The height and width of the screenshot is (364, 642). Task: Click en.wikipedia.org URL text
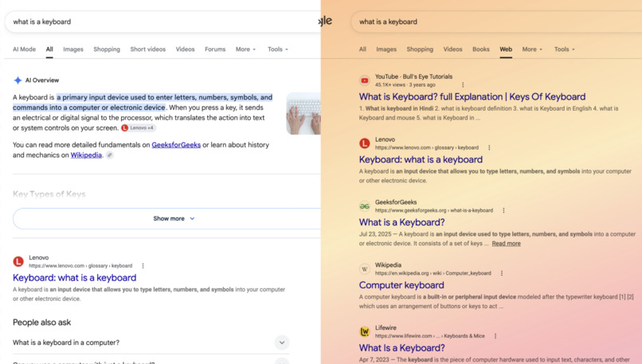pyautogui.click(x=433, y=273)
